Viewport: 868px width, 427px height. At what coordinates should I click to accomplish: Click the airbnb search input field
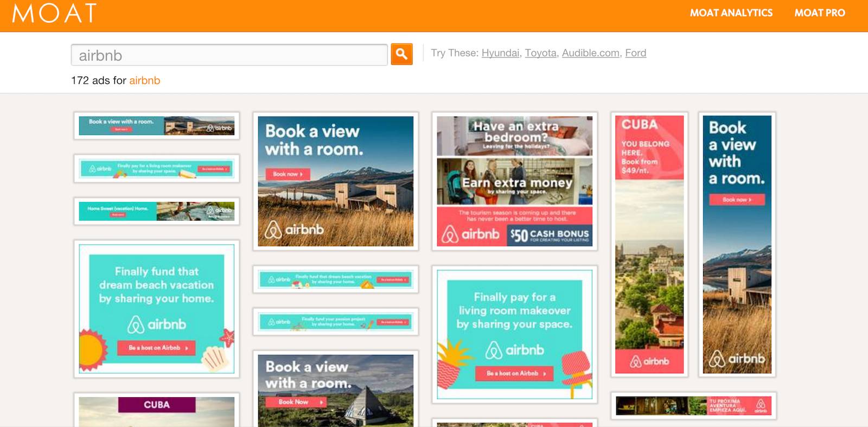tap(229, 55)
